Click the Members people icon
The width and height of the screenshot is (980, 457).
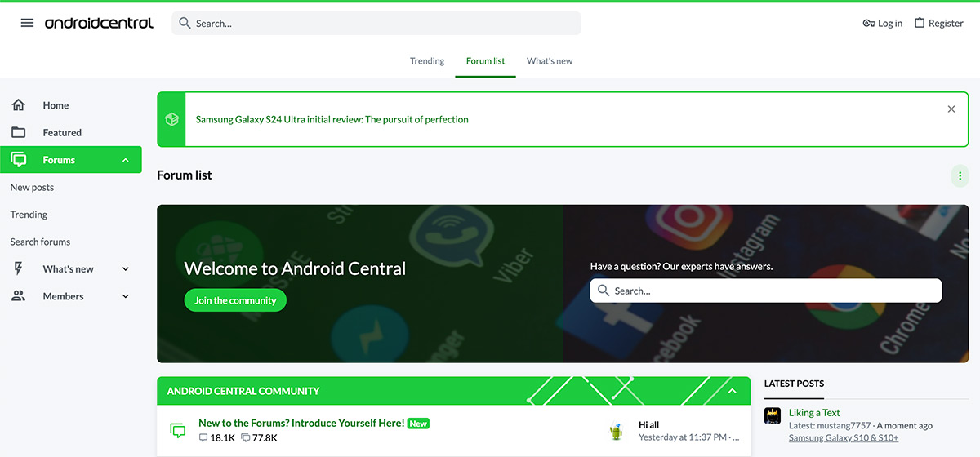18,296
